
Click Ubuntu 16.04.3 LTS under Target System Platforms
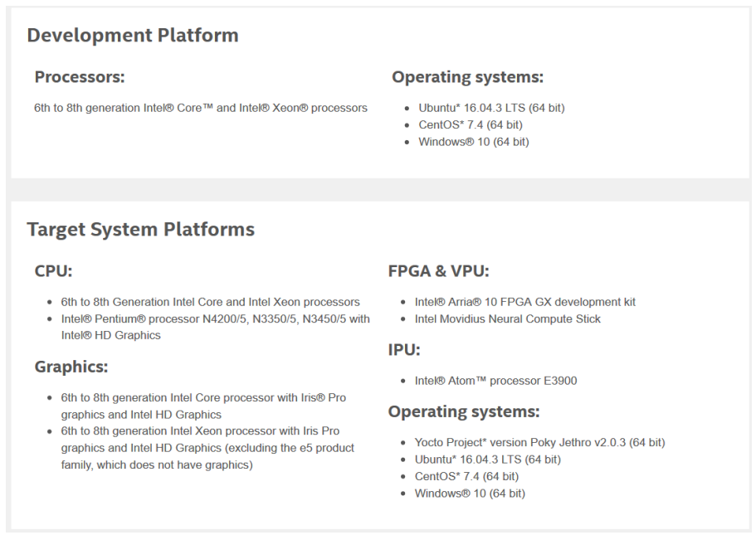pyautogui.click(x=487, y=460)
